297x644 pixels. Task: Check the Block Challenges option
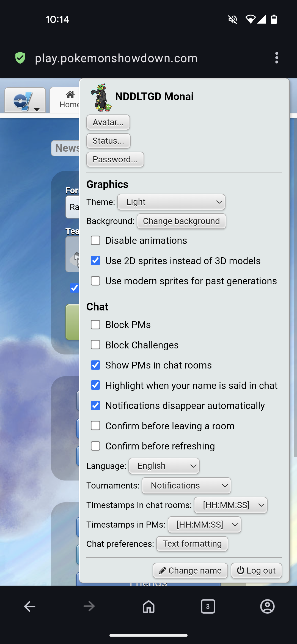(95, 345)
